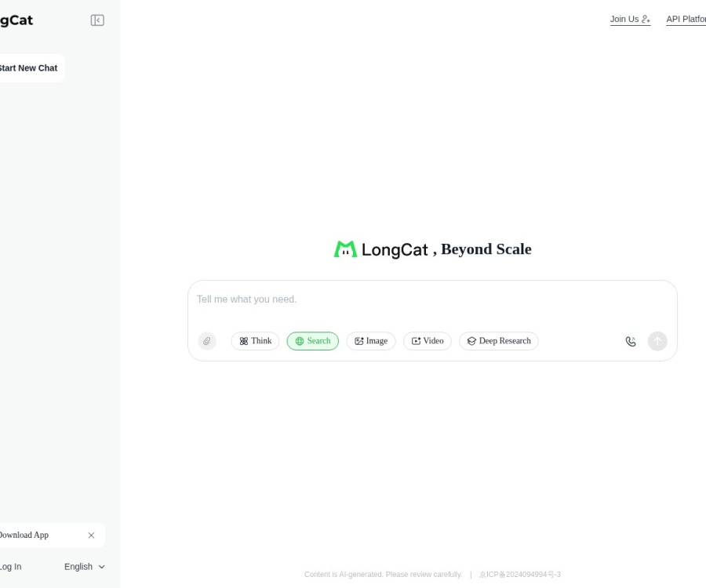
Task: Toggle Deep Research mode
Action: 499,341
